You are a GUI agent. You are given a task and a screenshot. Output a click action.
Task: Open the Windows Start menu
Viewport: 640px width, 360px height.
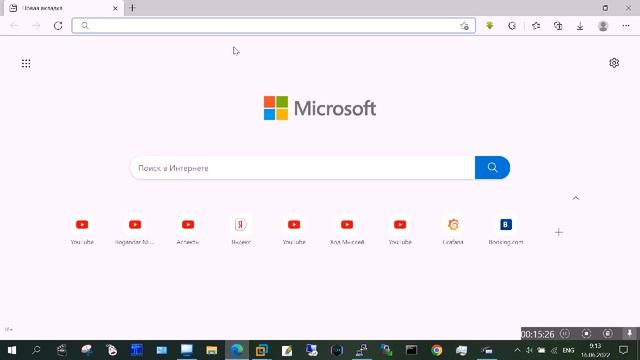pyautogui.click(x=12, y=350)
